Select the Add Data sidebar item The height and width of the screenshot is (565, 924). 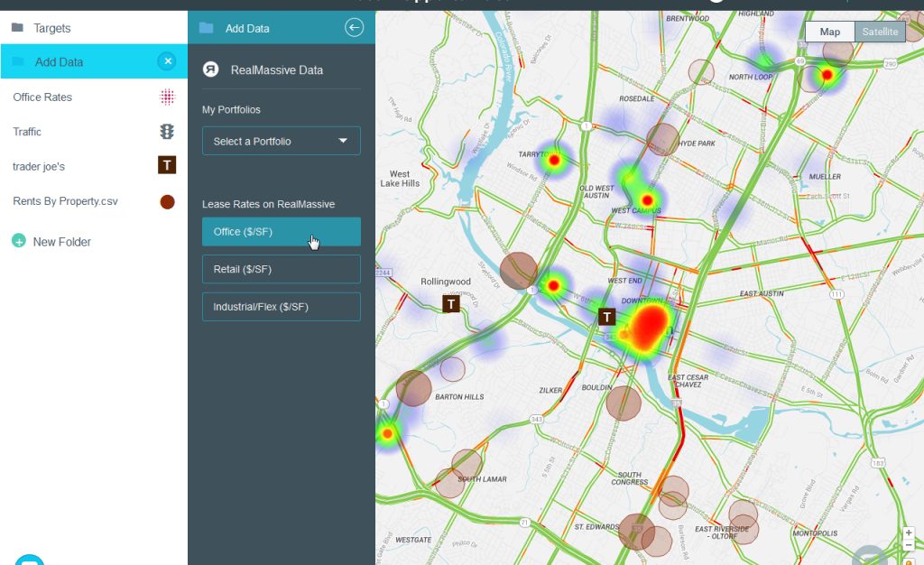click(x=60, y=62)
